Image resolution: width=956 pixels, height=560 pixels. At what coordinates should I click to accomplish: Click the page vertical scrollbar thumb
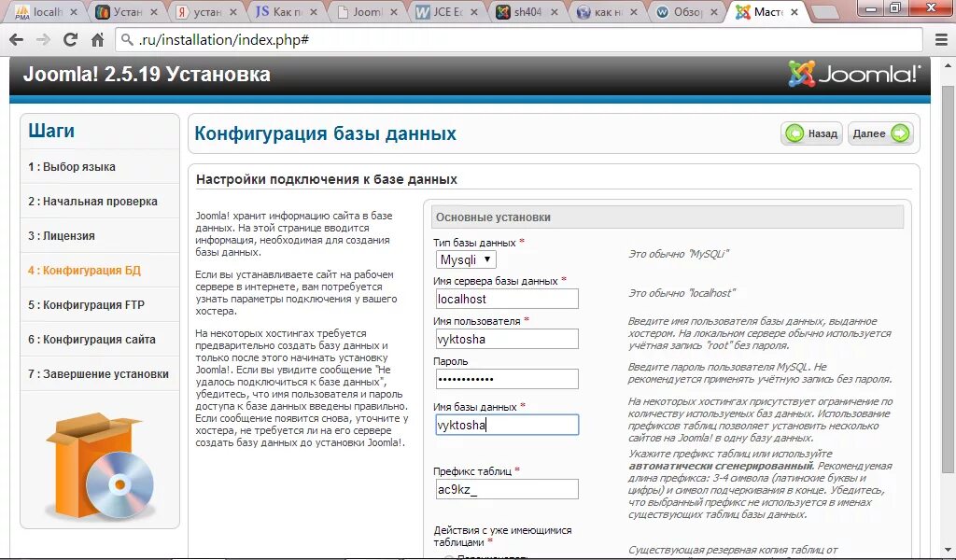949,280
